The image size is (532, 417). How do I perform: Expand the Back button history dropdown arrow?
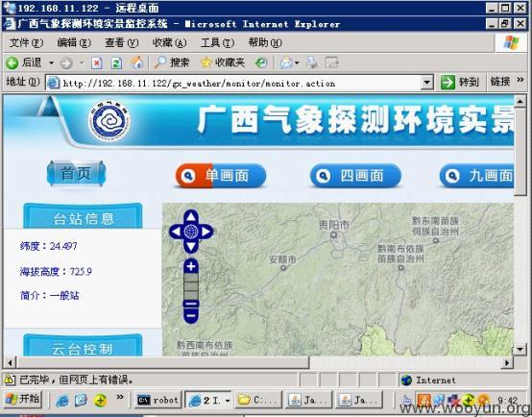tap(51, 62)
